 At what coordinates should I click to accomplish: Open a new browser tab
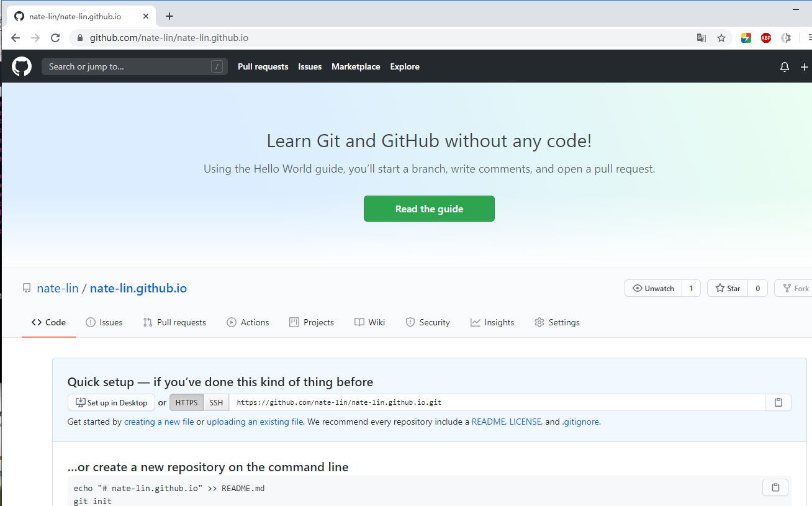(x=169, y=16)
